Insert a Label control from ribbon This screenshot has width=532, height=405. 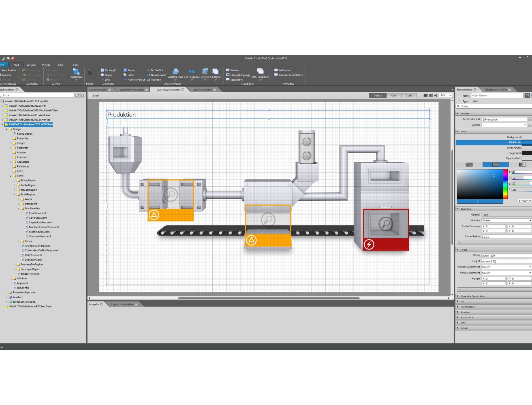pyautogui.click(x=128, y=75)
